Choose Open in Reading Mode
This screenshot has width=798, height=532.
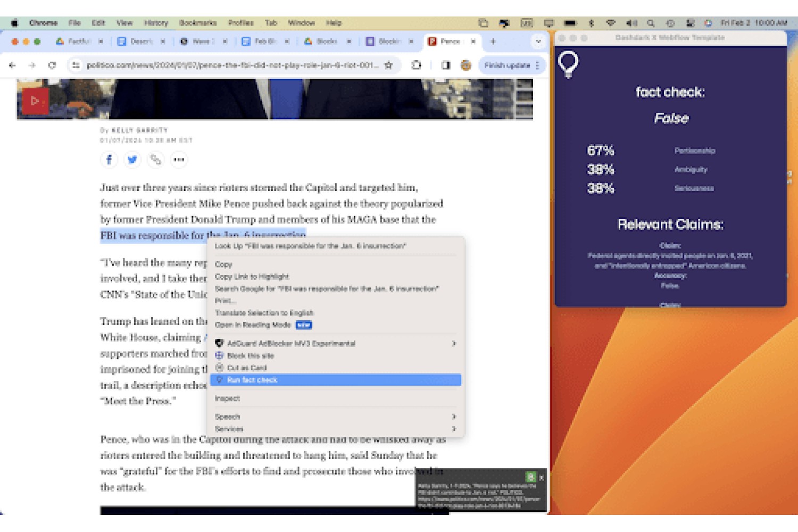tap(335, 325)
